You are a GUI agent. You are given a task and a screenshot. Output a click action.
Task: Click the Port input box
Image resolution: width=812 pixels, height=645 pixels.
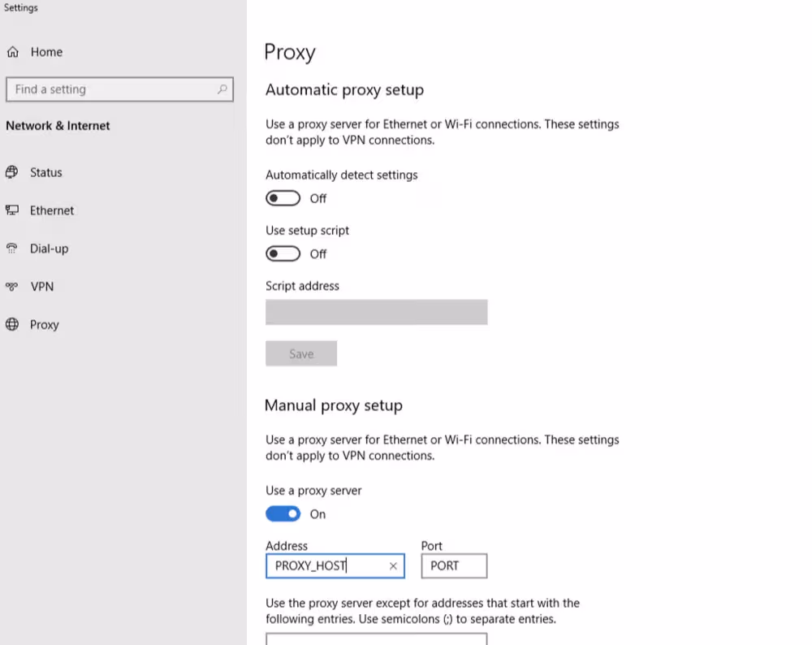[454, 566]
